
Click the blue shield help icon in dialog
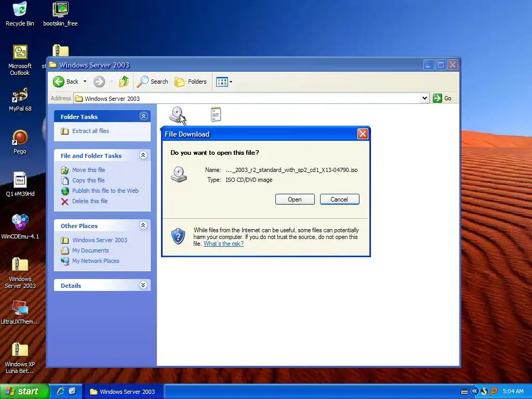pos(178,236)
